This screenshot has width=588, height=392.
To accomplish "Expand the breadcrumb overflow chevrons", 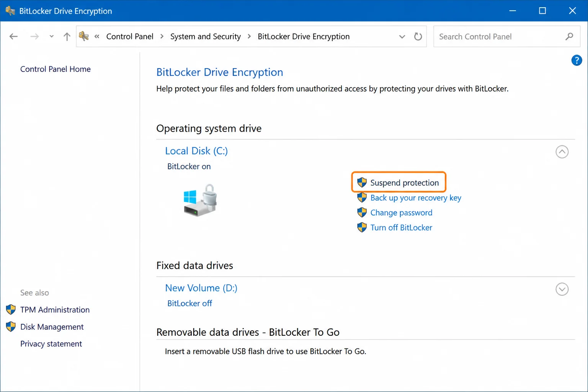I will click(x=97, y=36).
